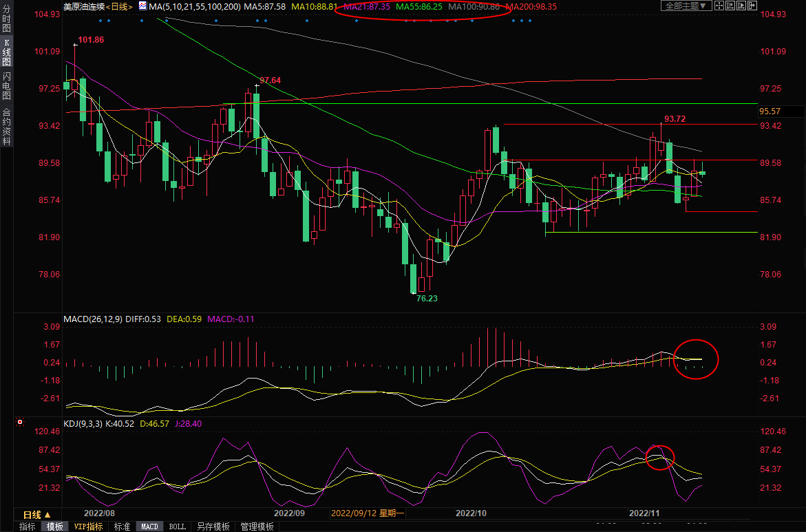Switch to 闪电图 view

[6, 85]
